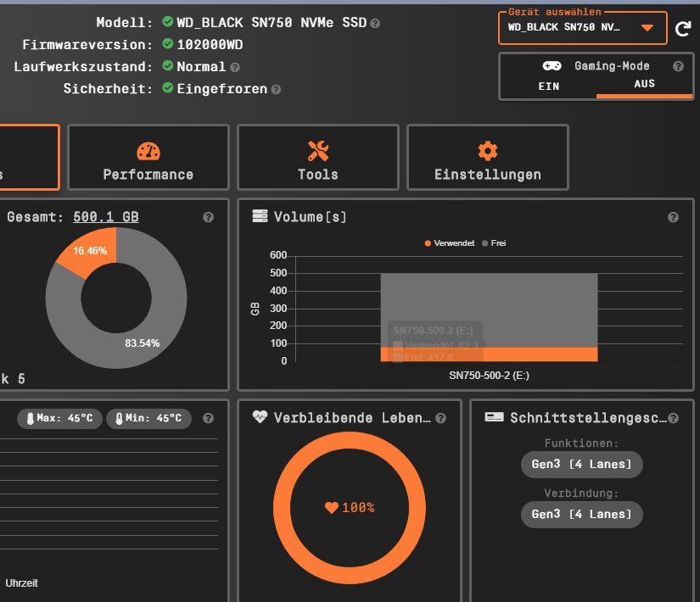Click the help icon in Volume[s] panel

[x=673, y=217]
